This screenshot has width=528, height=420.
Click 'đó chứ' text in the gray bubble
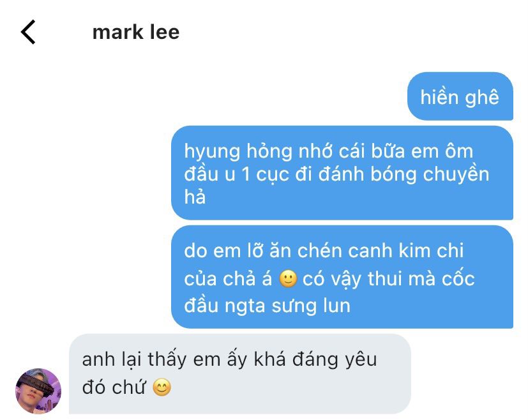pyautogui.click(x=114, y=387)
